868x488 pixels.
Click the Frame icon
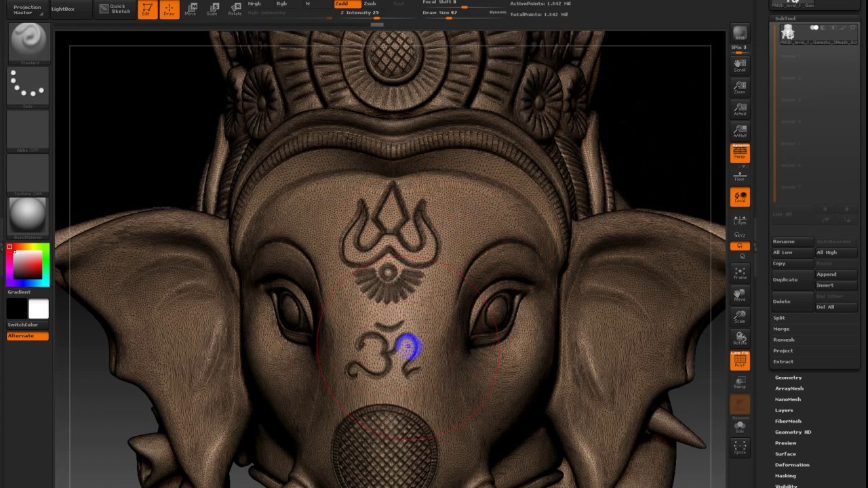pyautogui.click(x=740, y=273)
